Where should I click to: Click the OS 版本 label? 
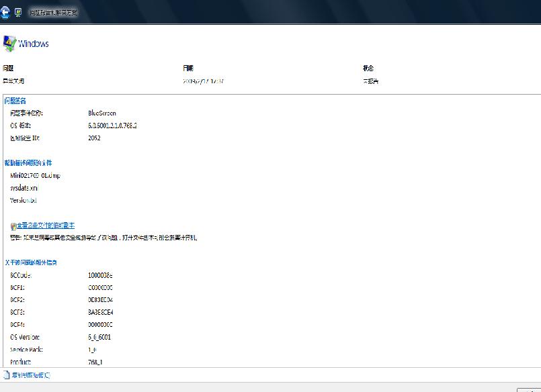[20, 126]
